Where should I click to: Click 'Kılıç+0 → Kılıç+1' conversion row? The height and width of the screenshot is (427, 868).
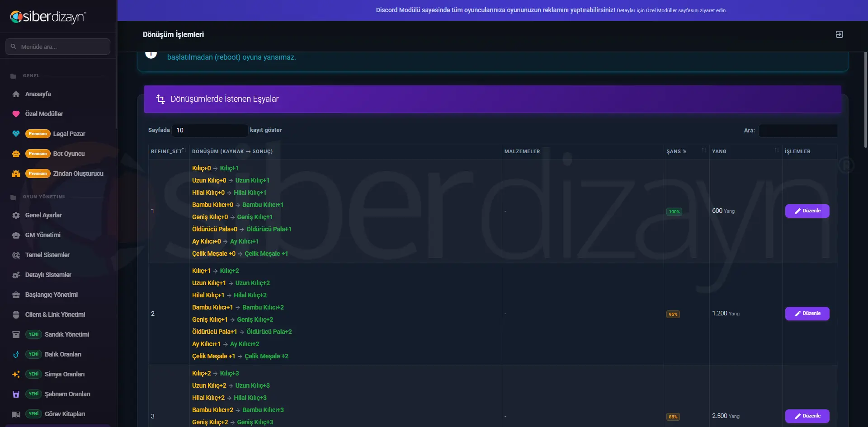click(x=215, y=168)
